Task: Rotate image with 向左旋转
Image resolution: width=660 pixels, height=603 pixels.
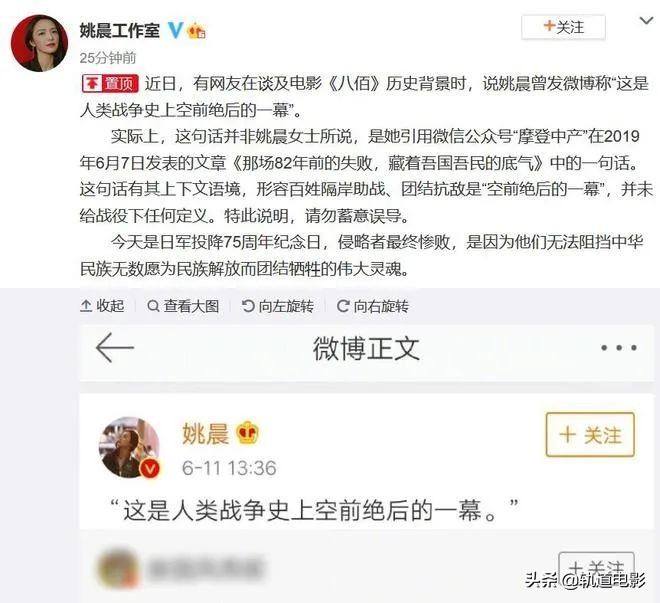Action: click(x=278, y=306)
